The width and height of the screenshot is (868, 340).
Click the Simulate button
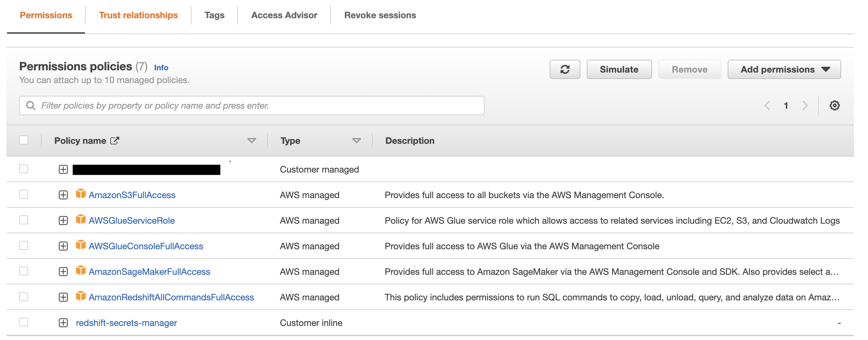[619, 69]
